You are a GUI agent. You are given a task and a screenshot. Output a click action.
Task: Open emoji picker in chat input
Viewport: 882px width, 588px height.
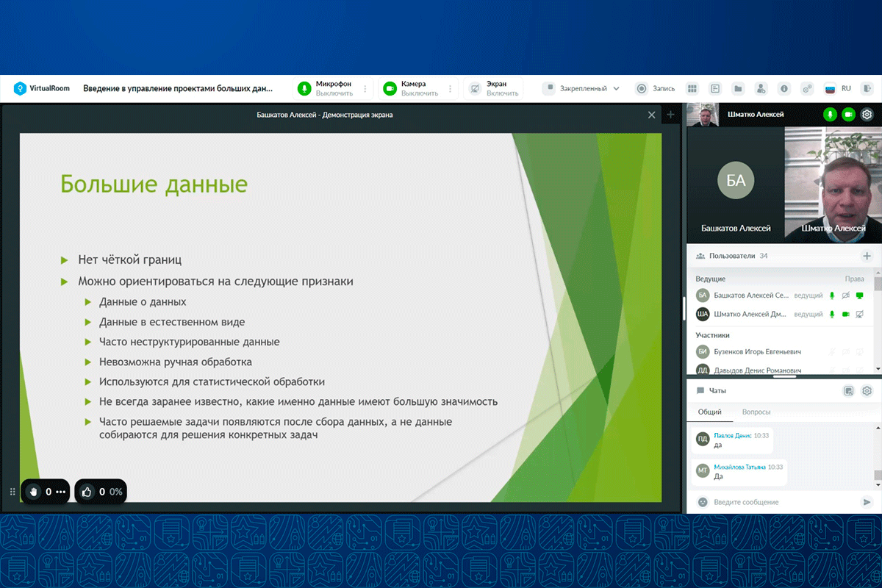[703, 502]
